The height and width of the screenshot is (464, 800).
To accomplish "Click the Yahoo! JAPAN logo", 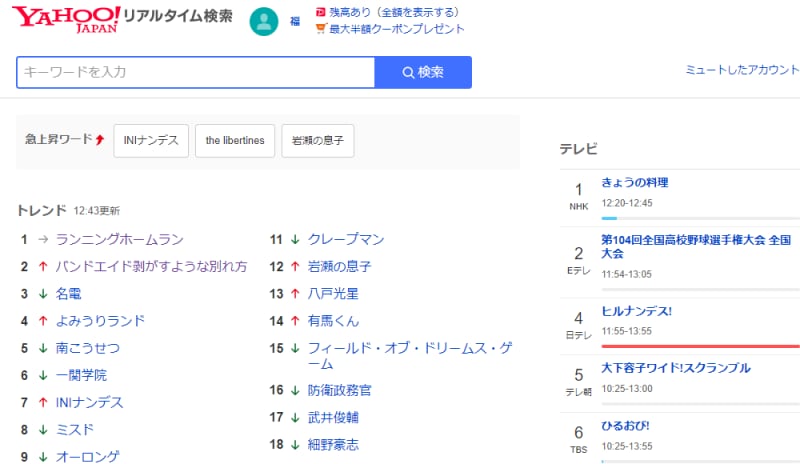I will (67, 18).
